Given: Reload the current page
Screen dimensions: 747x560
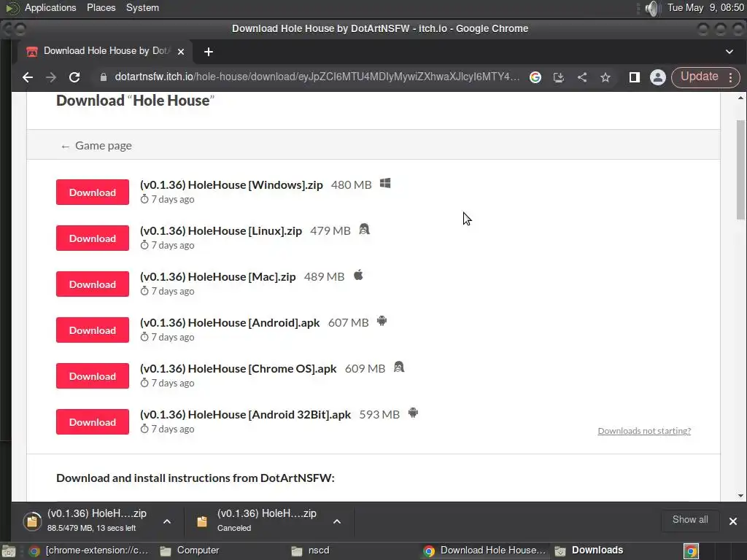Looking at the screenshot, I should pos(74,77).
